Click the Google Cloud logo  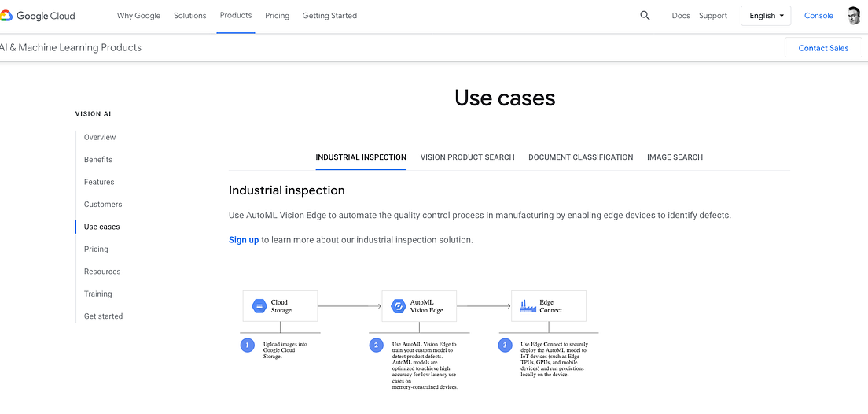click(38, 16)
